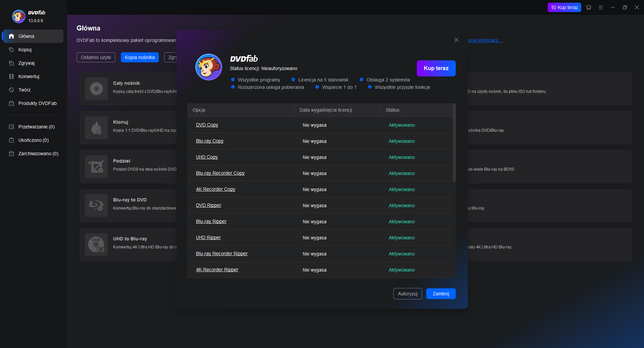Open Twórz module in sidebar
This screenshot has width=644, height=348.
click(33, 90)
